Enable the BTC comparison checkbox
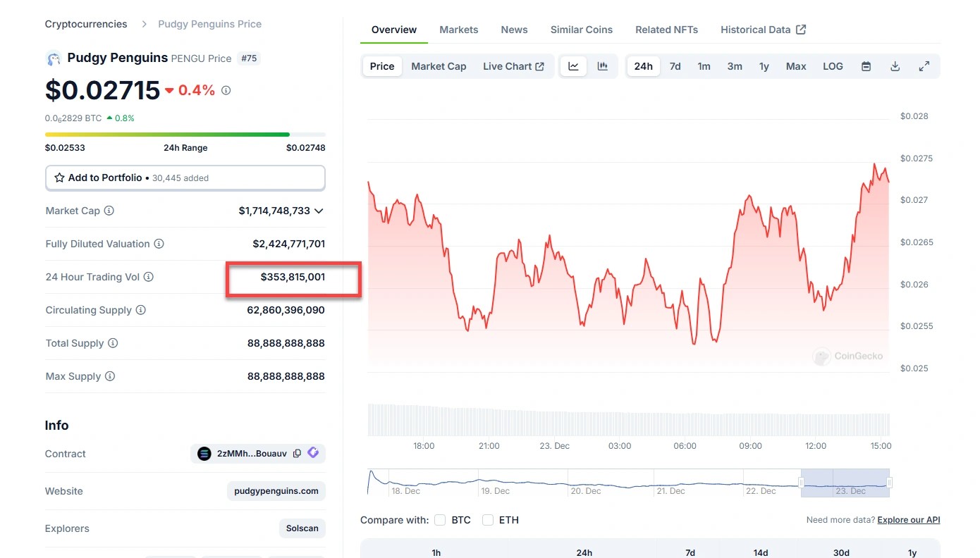This screenshot has height=558, width=980. coord(440,520)
